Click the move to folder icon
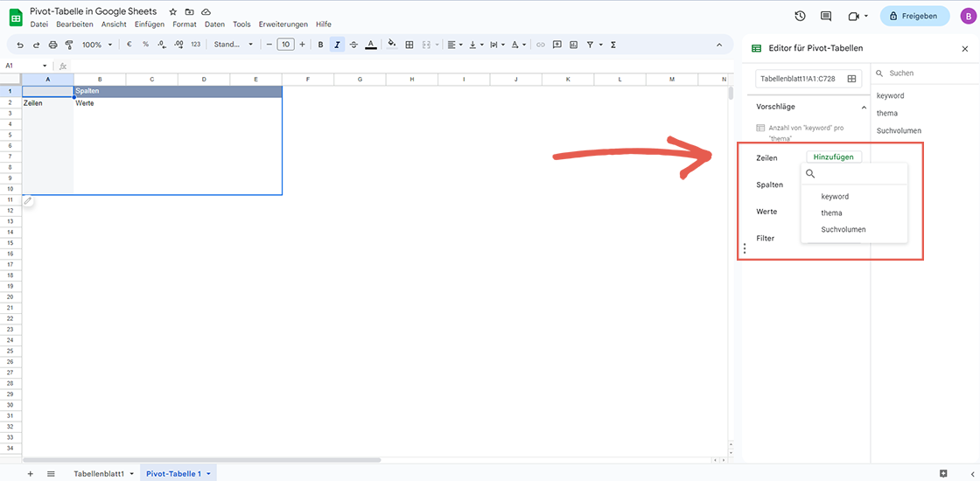This screenshot has width=980, height=481. pyautogui.click(x=189, y=12)
